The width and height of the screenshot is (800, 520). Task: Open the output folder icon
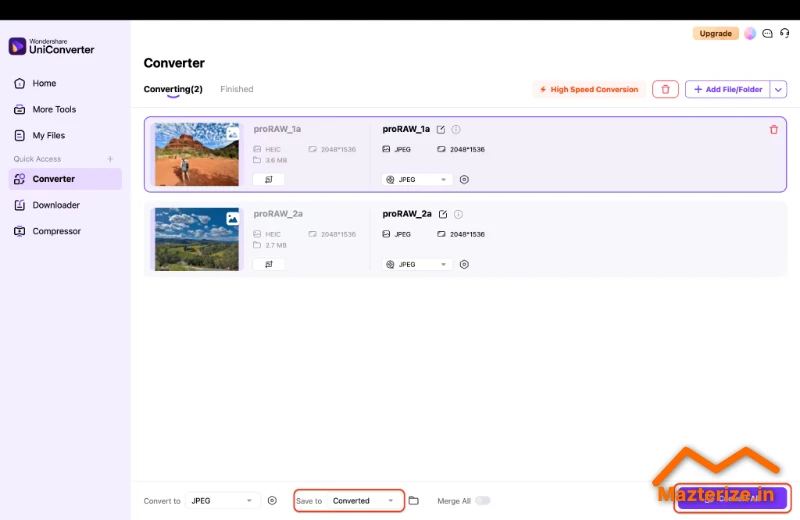tap(414, 501)
